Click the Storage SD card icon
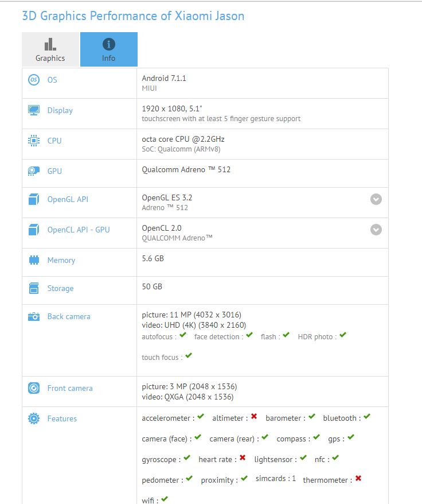The image size is (422, 504). pos(34,288)
